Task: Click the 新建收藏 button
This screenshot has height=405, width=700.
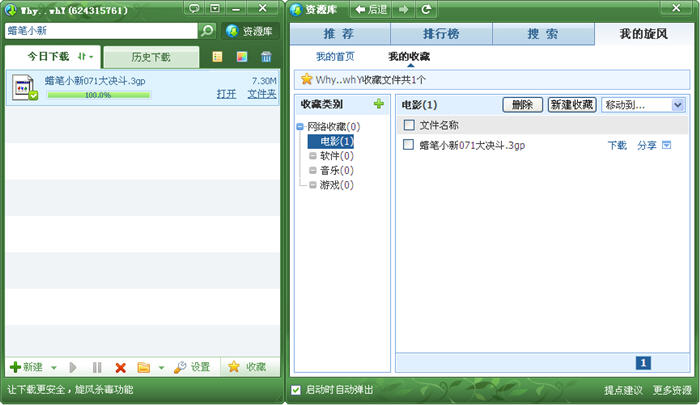Action: 572,104
